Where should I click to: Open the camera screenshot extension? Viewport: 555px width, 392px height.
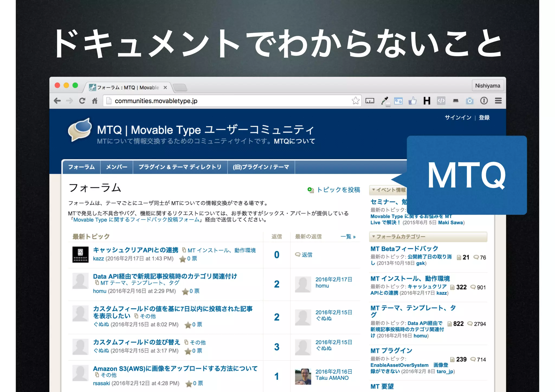[470, 101]
